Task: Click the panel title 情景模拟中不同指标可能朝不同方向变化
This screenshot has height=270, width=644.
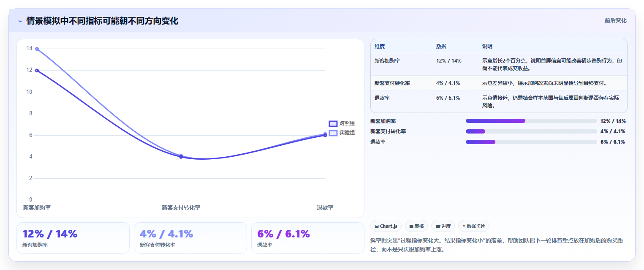Action: click(x=102, y=21)
